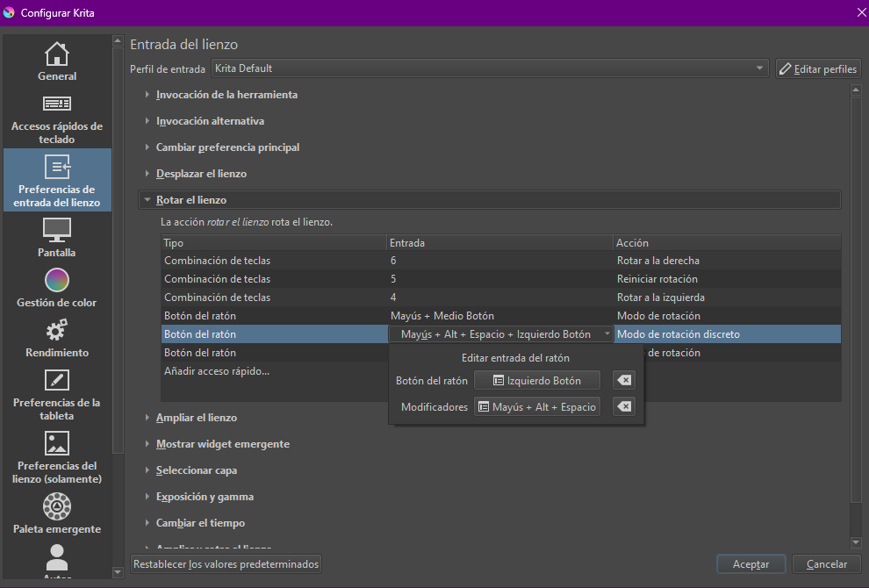Expand Invocación de la herramienta section
Screen dimensions: 869x588
coord(226,95)
